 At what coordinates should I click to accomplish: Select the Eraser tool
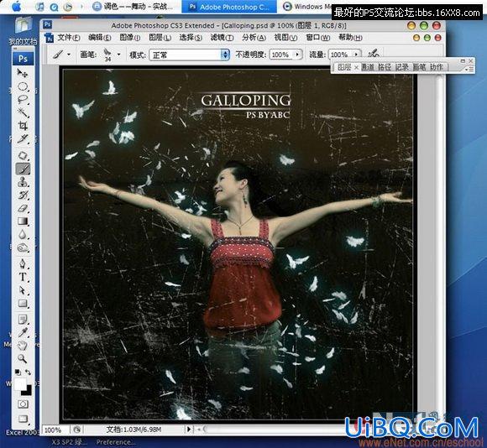23,208
